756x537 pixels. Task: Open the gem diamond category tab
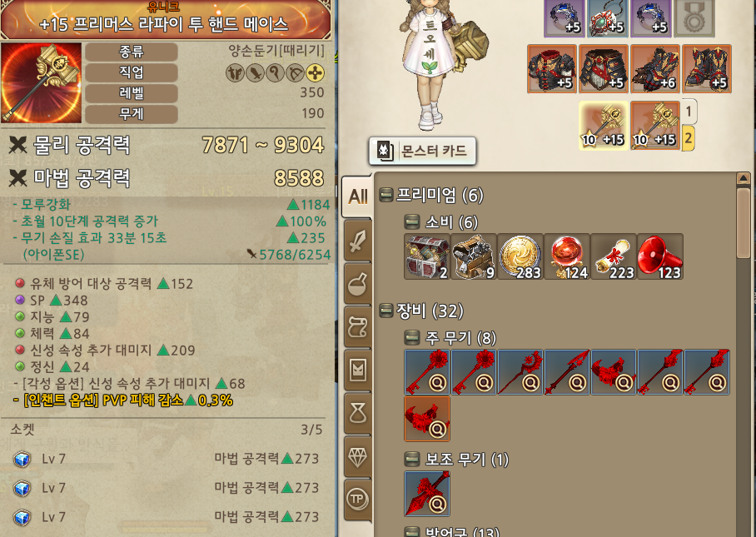point(358,457)
